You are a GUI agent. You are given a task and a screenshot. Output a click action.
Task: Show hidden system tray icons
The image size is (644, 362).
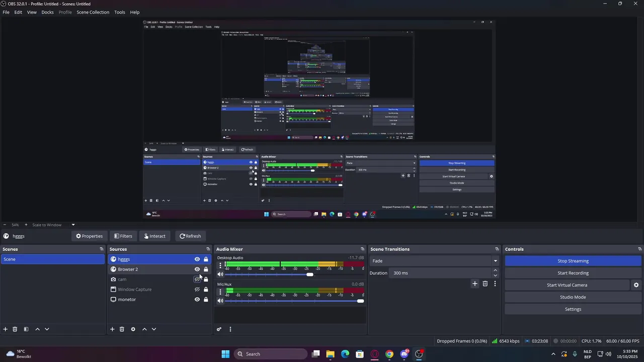[553, 354]
